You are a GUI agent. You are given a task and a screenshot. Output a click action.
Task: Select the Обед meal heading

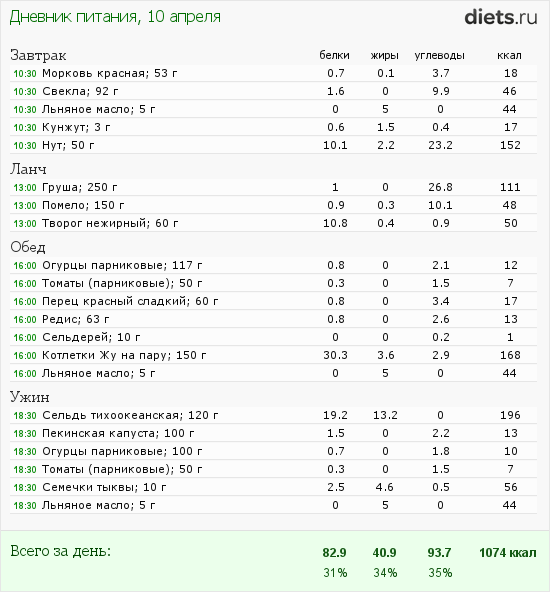(x=28, y=247)
